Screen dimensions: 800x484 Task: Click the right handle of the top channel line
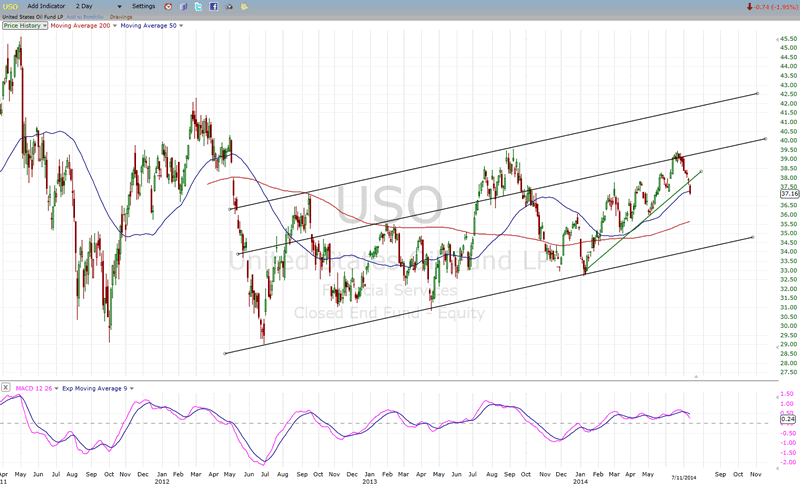click(x=758, y=93)
